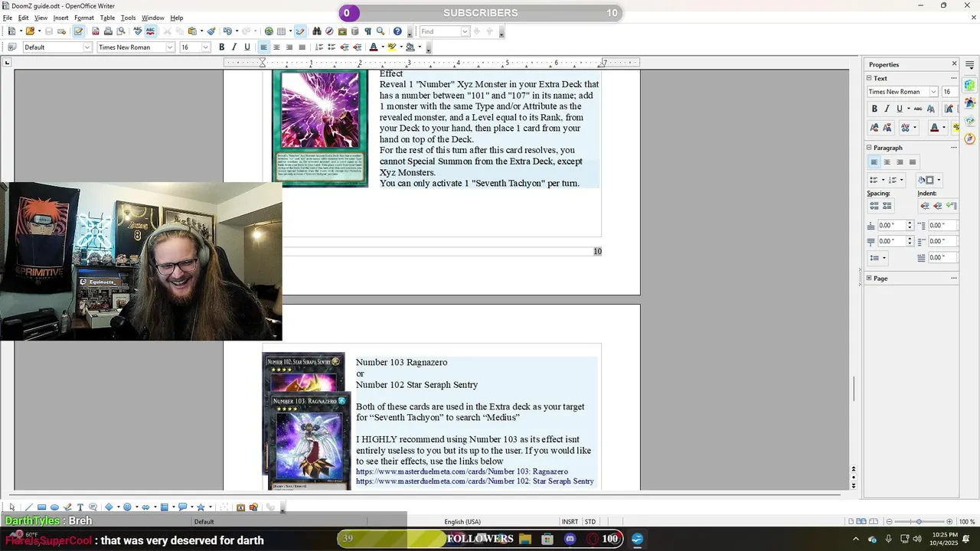This screenshot has width=980, height=551.
Task: Toggle Bold in formatting toolbar
Action: tap(222, 47)
